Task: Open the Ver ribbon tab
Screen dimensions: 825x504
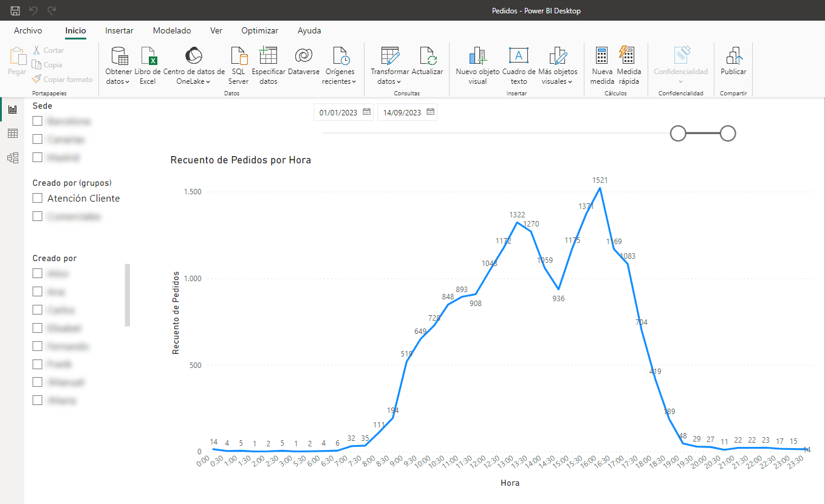Action: (216, 30)
